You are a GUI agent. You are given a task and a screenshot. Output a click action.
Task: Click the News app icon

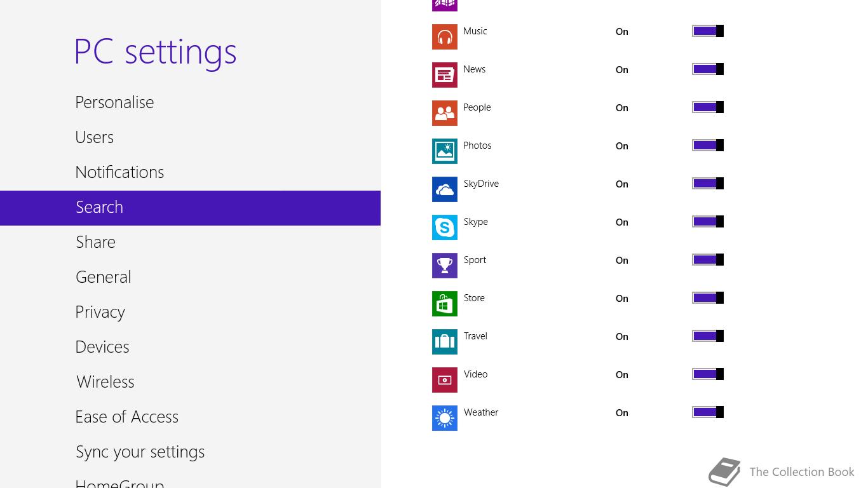point(445,75)
